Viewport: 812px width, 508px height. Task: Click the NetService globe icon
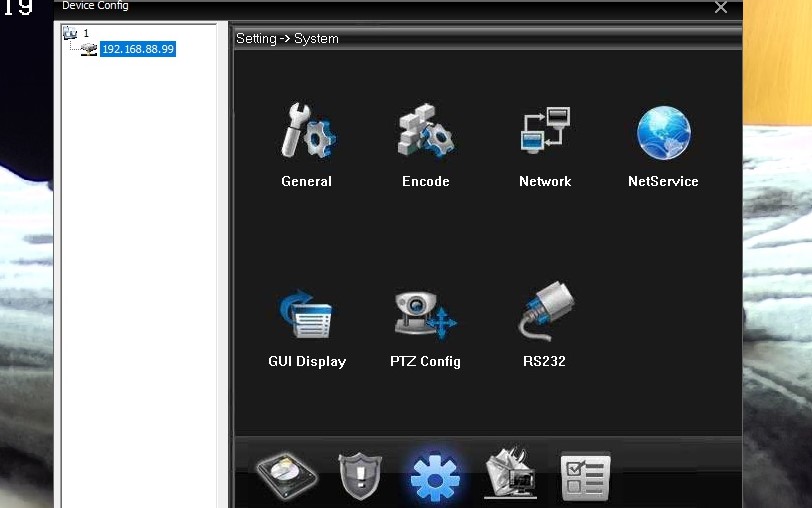click(663, 133)
